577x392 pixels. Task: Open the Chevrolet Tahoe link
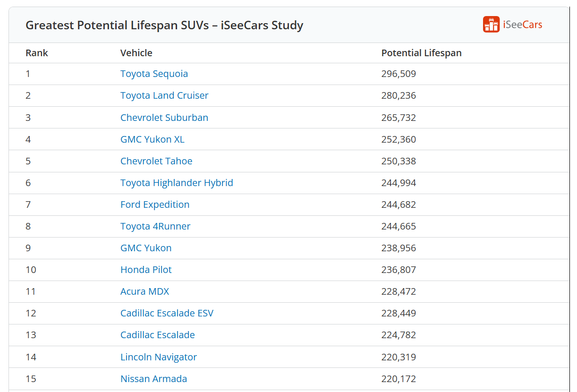tap(156, 161)
